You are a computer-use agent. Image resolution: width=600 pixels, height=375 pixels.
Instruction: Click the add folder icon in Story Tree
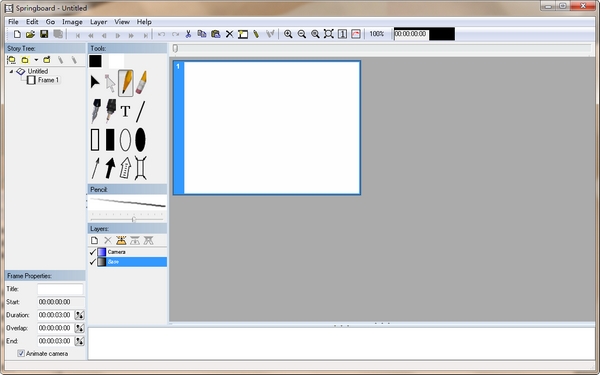(25, 60)
